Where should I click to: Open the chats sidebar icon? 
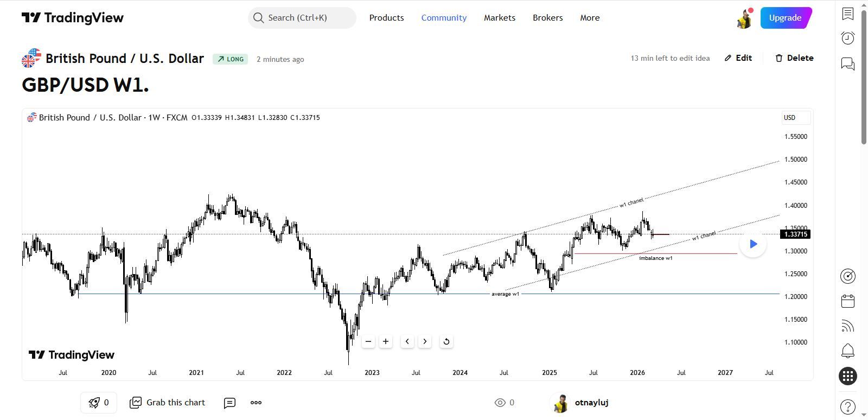click(x=847, y=64)
